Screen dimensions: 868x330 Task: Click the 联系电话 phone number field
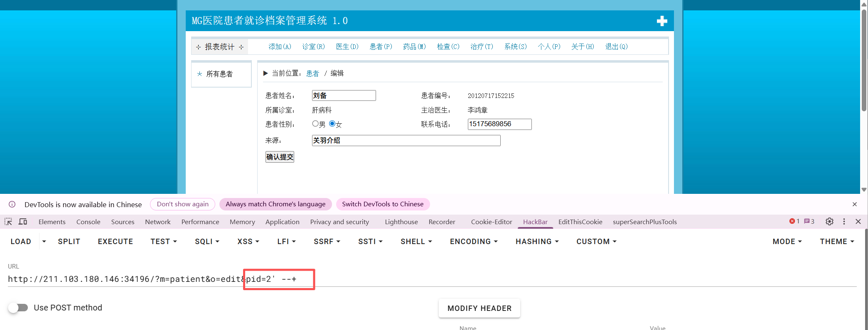pyautogui.click(x=499, y=124)
